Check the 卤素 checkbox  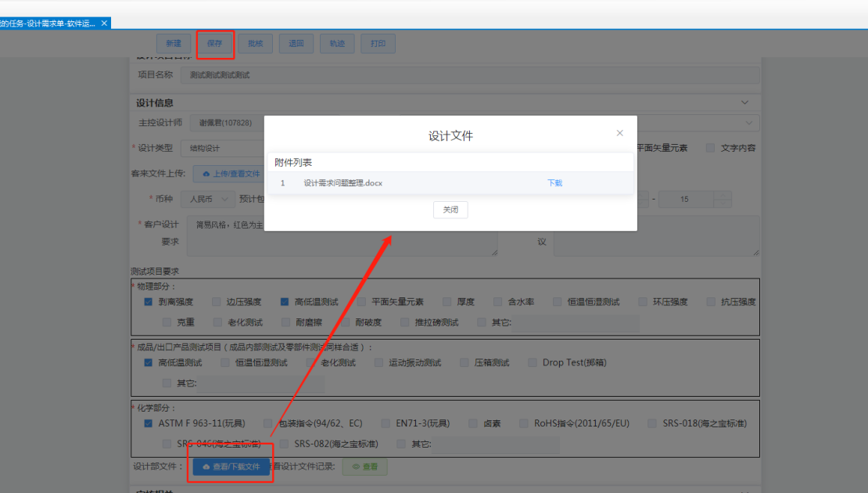[x=473, y=424]
